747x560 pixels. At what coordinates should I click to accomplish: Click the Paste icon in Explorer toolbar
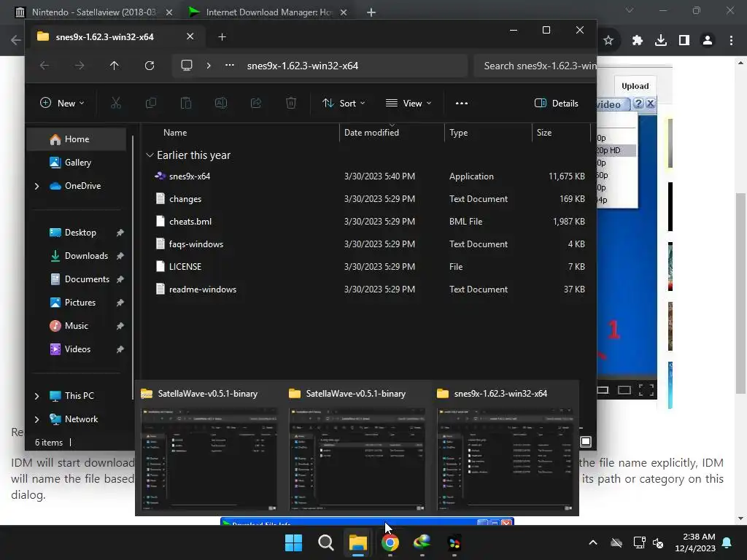click(x=186, y=103)
